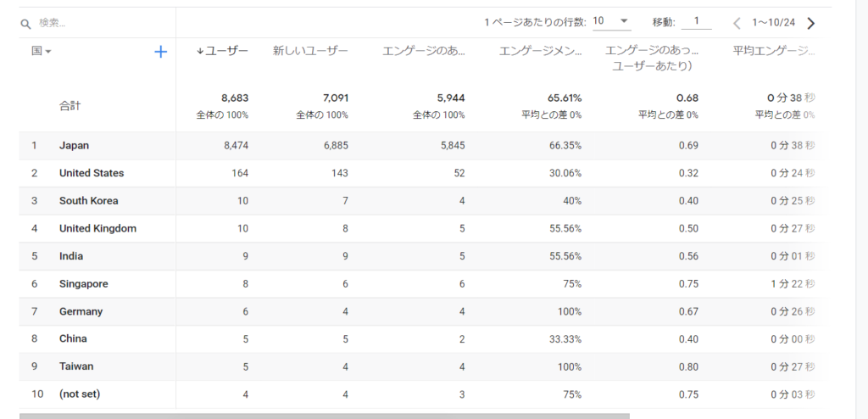Click United States new users 143
The width and height of the screenshot is (868, 419).
click(341, 174)
